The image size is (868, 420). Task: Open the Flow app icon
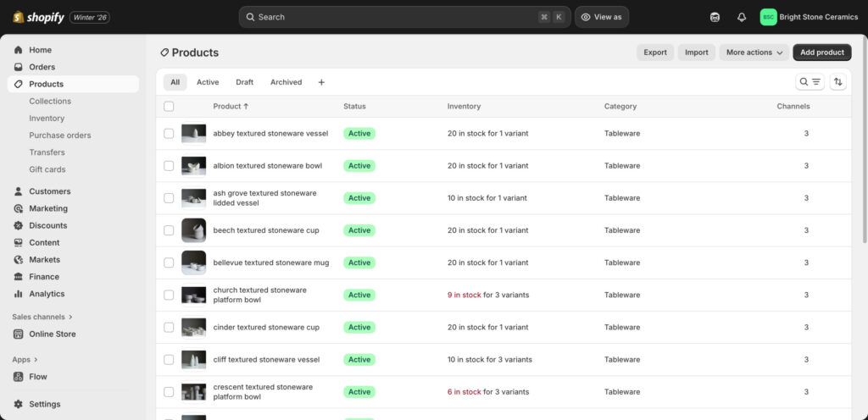tap(19, 377)
